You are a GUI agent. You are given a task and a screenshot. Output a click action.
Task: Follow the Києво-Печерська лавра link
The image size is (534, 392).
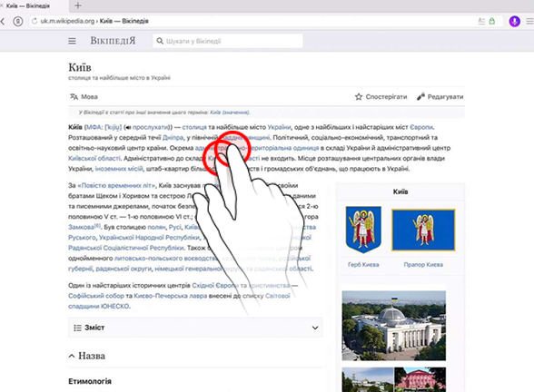(171, 296)
